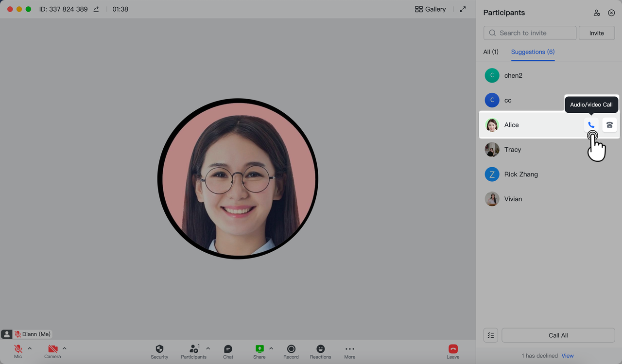
Task: Open the share meeting ID icon
Action: pos(96,9)
